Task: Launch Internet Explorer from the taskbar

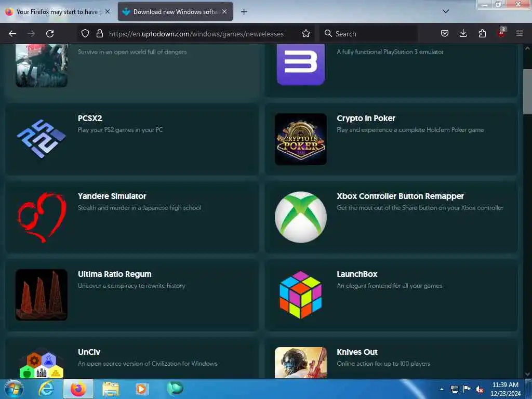Action: pos(46,389)
